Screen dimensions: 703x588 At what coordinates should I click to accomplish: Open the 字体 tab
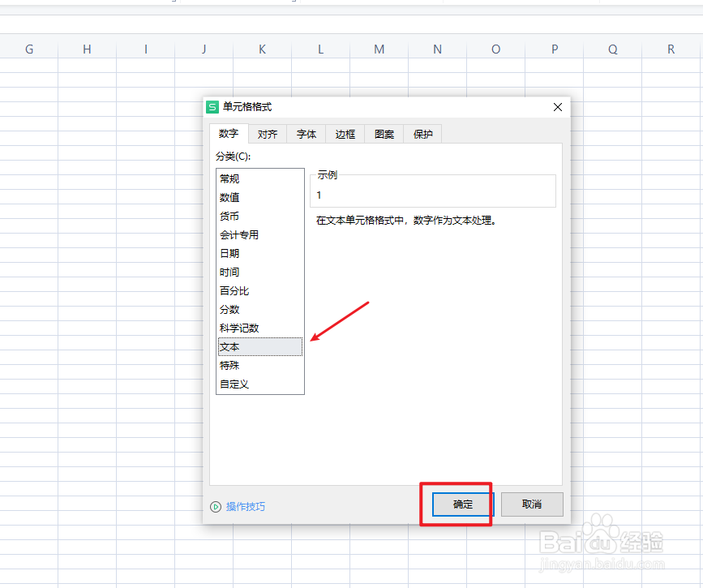click(306, 134)
